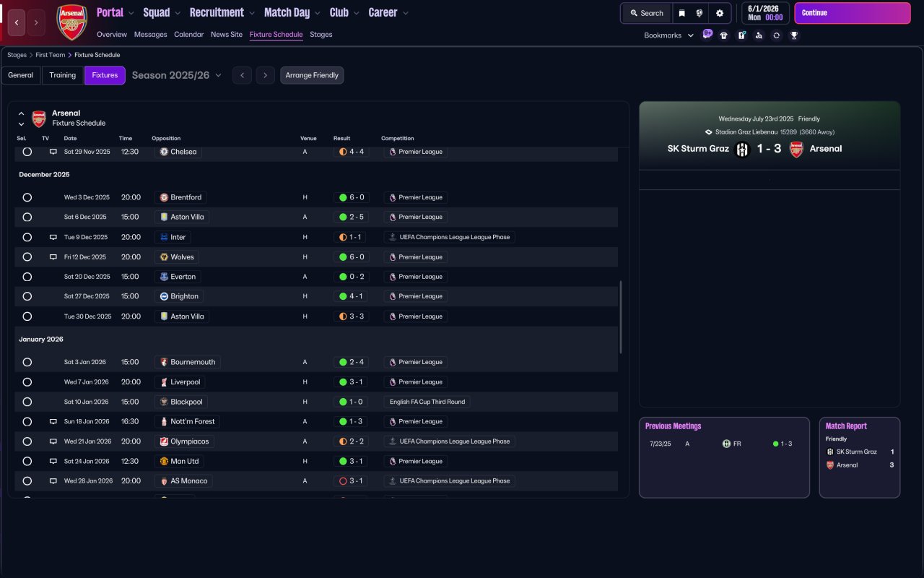This screenshot has height=578, width=924.
Task: Click the fixture list vertical scrollbar
Action: point(621,318)
